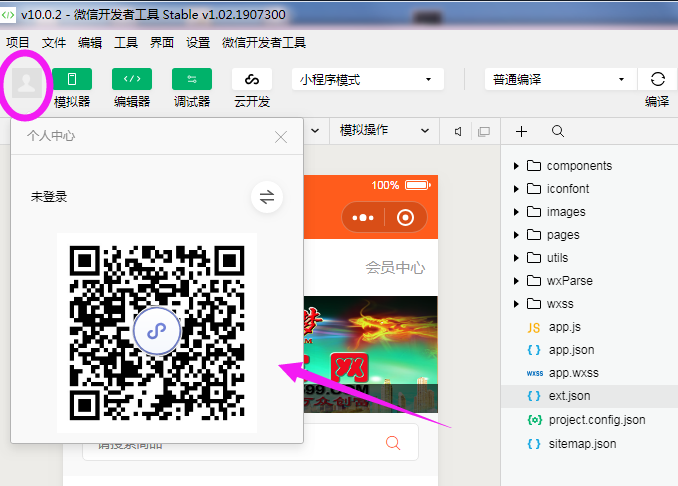
Task: Click the login QR code
Action: click(157, 333)
